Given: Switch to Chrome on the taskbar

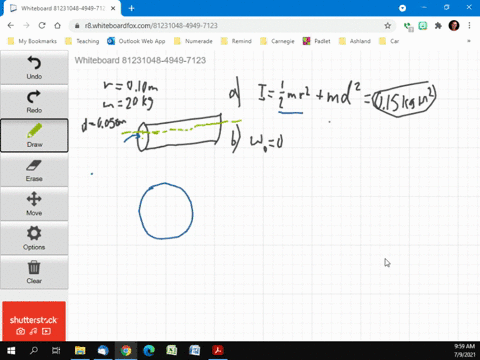Looking at the screenshot, I should click(x=126, y=351).
